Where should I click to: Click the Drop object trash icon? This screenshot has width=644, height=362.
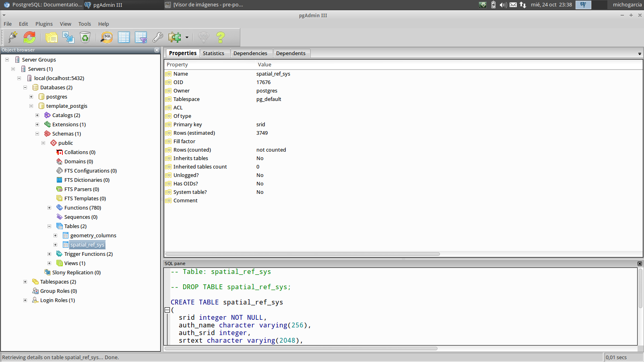[x=85, y=37]
